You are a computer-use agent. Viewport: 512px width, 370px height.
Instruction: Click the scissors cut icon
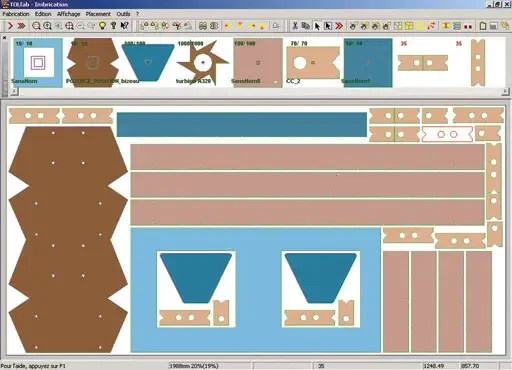pos(295,26)
